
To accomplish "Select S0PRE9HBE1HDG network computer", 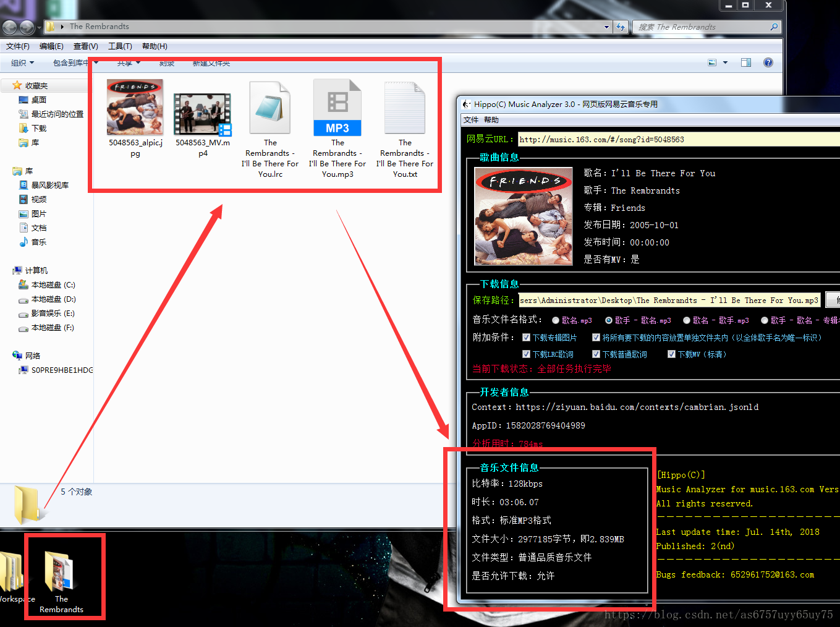I will click(62, 370).
